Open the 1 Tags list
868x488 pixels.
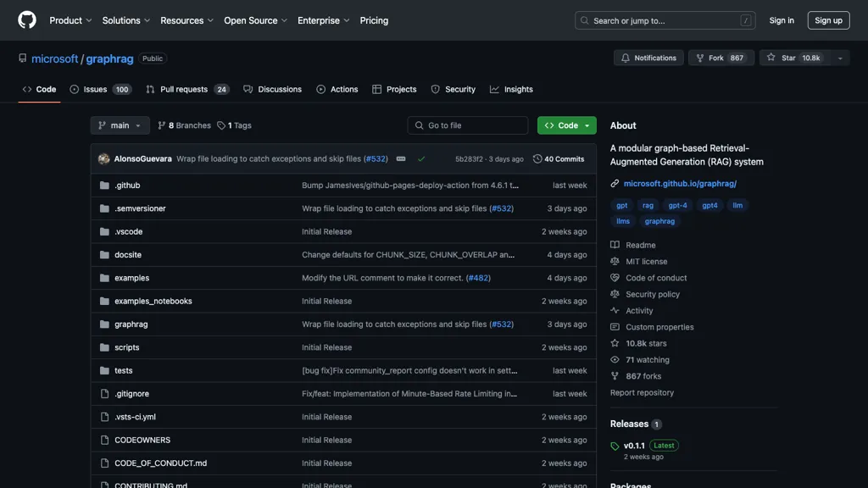tap(235, 125)
